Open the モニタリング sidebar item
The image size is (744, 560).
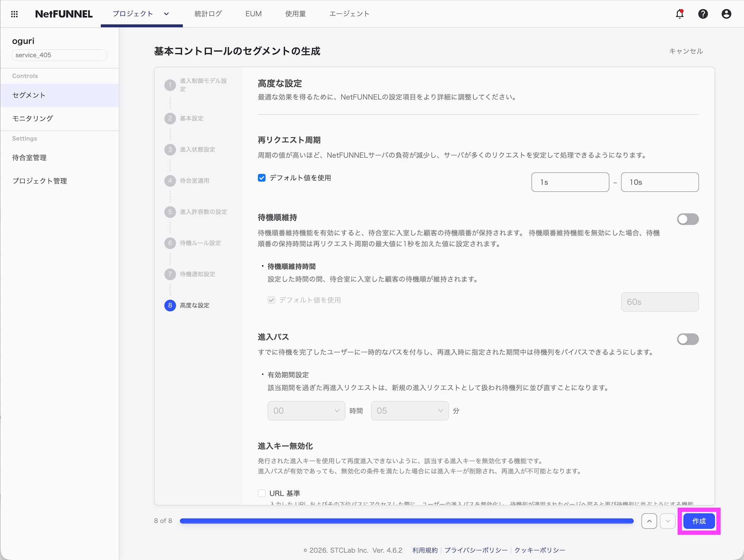click(x=32, y=118)
